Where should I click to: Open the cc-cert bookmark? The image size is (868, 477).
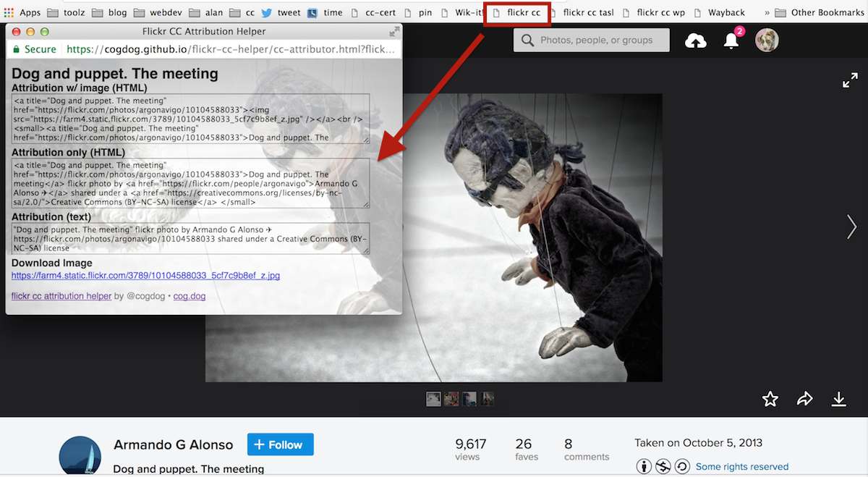coord(373,12)
